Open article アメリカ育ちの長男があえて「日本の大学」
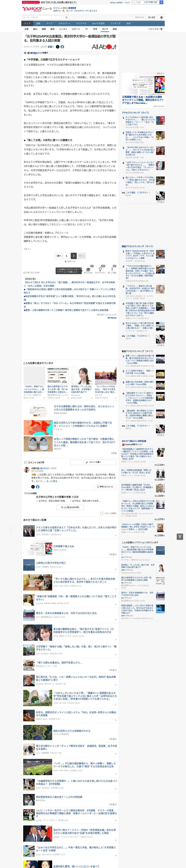This screenshot has height=868, width=186. 76,529
